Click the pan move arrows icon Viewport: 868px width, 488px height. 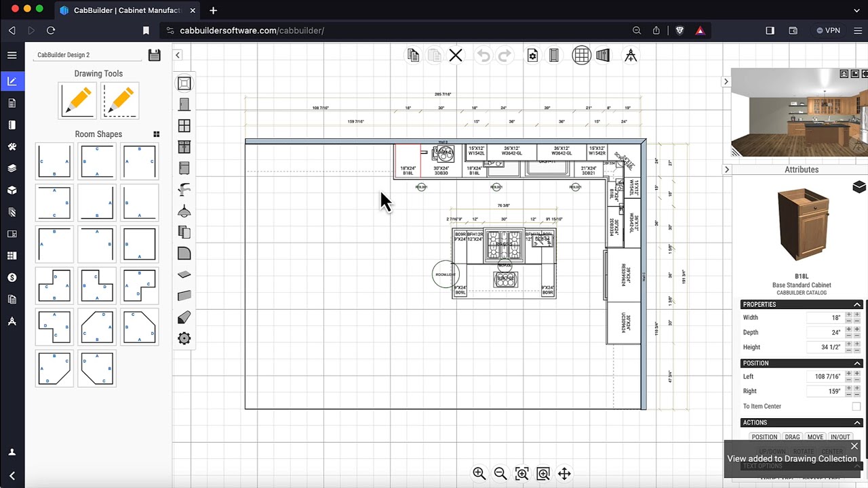pyautogui.click(x=564, y=474)
